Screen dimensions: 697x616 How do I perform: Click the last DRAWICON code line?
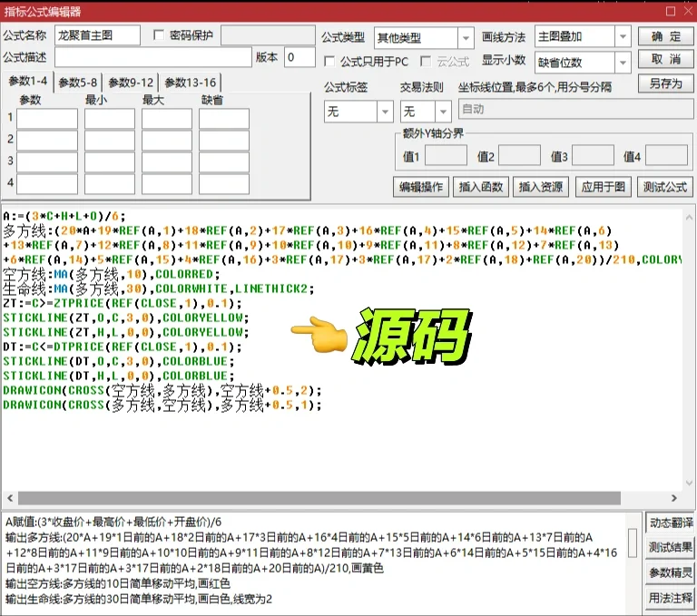[162, 405]
